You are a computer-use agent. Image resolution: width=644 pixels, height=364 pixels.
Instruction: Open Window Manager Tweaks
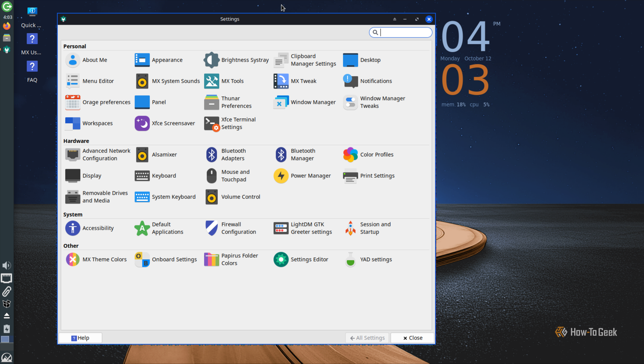(374, 102)
